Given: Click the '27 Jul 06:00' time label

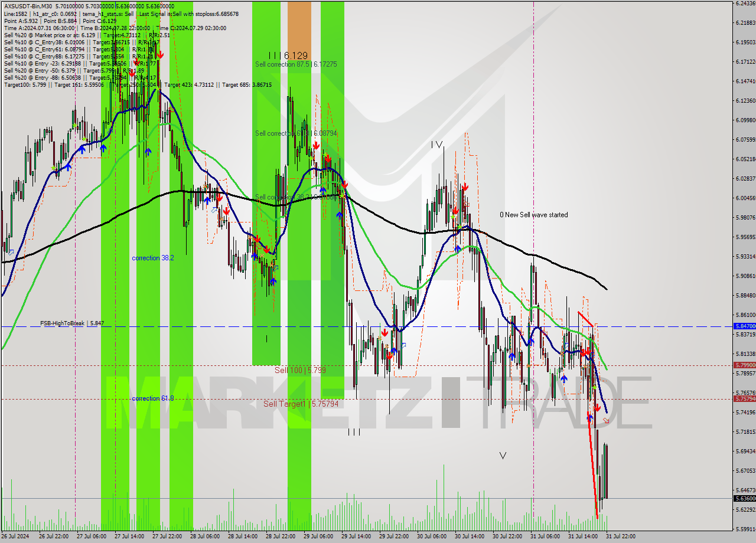Looking at the screenshot, I should click(x=91, y=537).
